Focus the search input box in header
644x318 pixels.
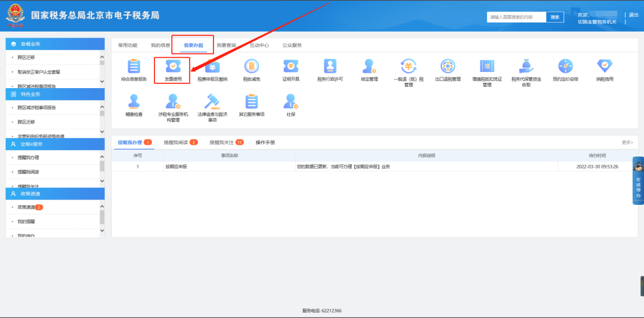coord(516,17)
